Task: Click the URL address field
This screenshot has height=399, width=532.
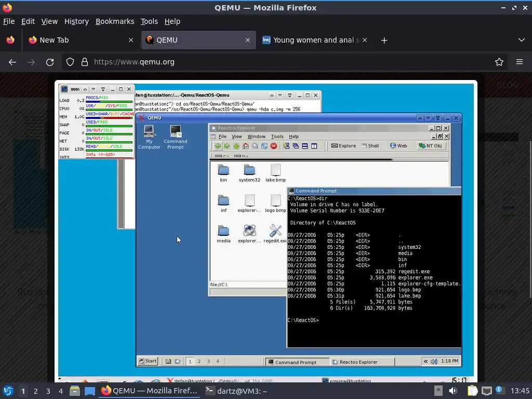Action: click(284, 62)
